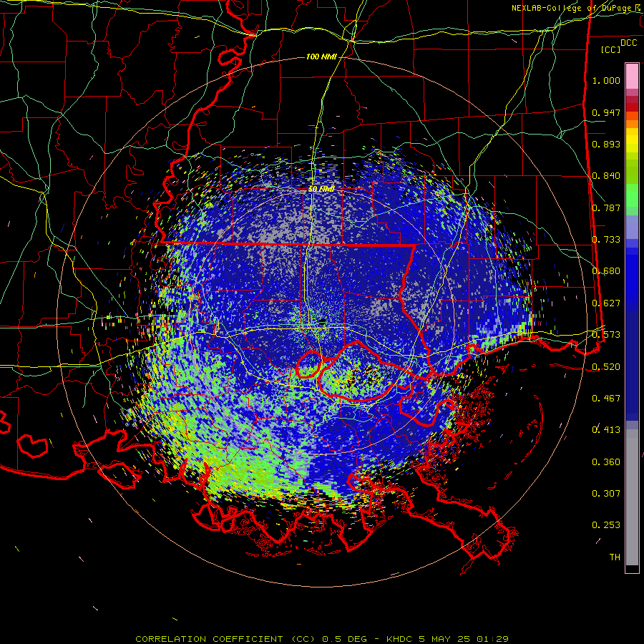Click the 1.000 color scale label
This screenshot has height=644, width=644.
(x=606, y=80)
